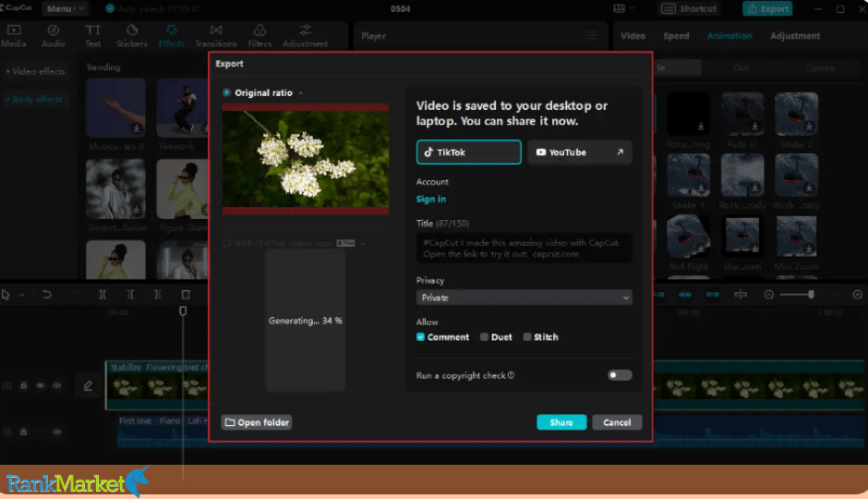Open the Text panel
This screenshot has width=868, height=499.
[x=92, y=36]
